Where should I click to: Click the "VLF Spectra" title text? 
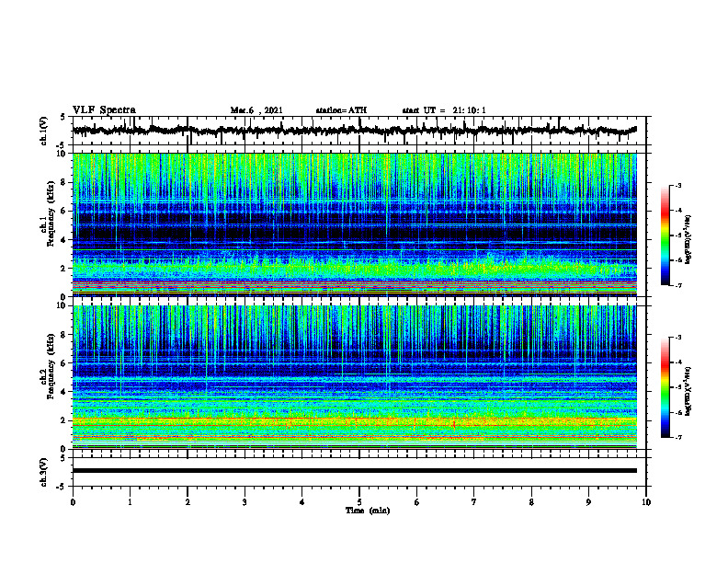pyautogui.click(x=104, y=110)
